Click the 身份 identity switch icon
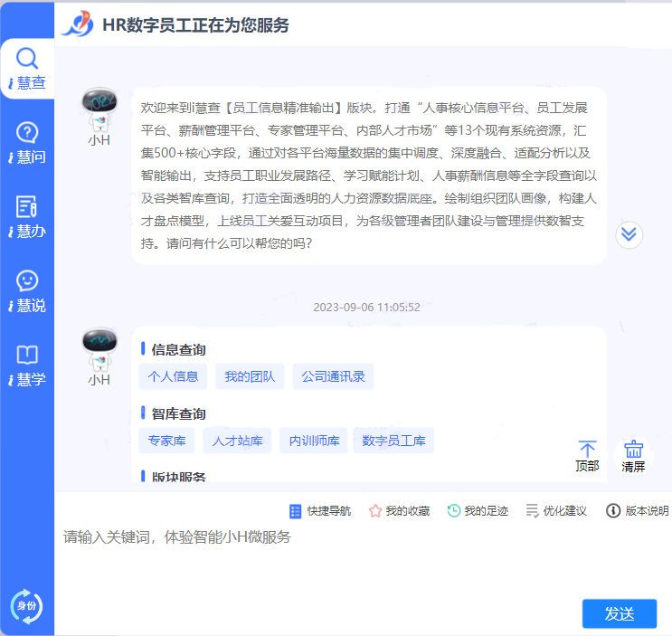Image resolution: width=672 pixels, height=636 pixels. (x=26, y=605)
